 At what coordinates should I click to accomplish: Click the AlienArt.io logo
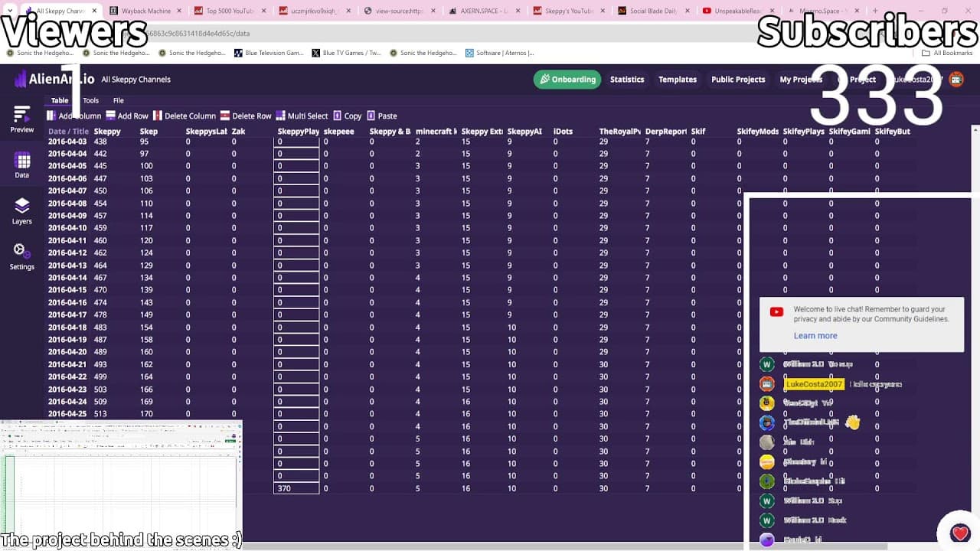pyautogui.click(x=54, y=79)
